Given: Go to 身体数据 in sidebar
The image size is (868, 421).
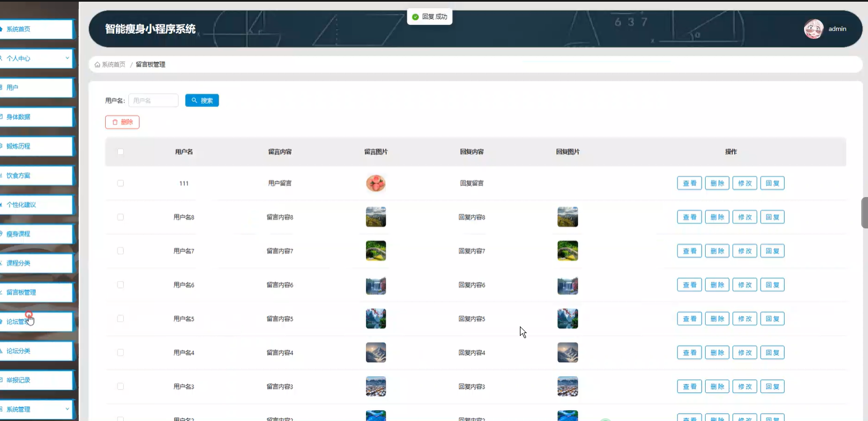Looking at the screenshot, I should (36, 116).
